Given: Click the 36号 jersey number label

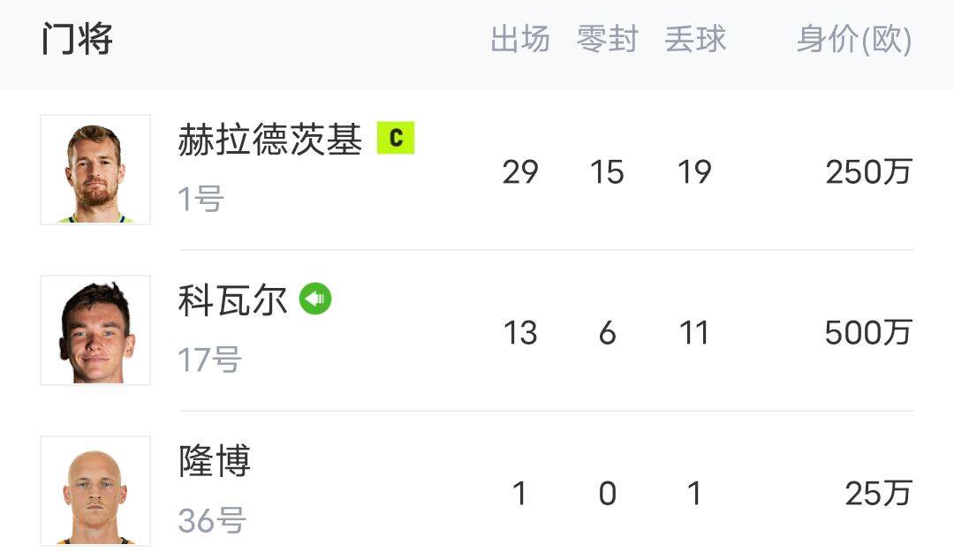Looking at the screenshot, I should click(211, 521).
